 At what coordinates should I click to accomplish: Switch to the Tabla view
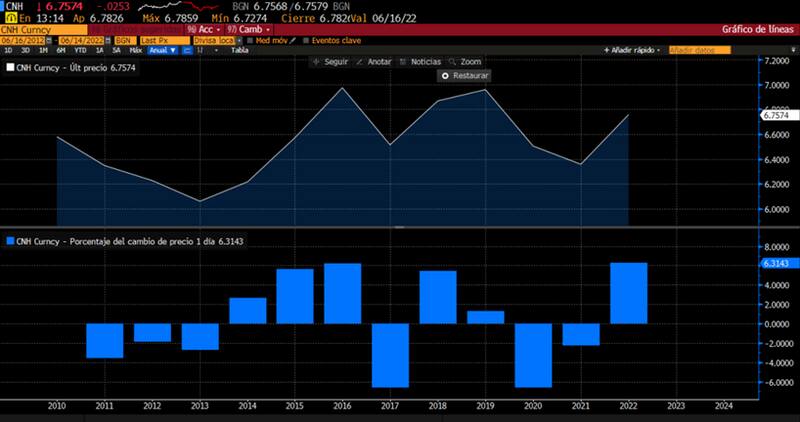coord(239,49)
